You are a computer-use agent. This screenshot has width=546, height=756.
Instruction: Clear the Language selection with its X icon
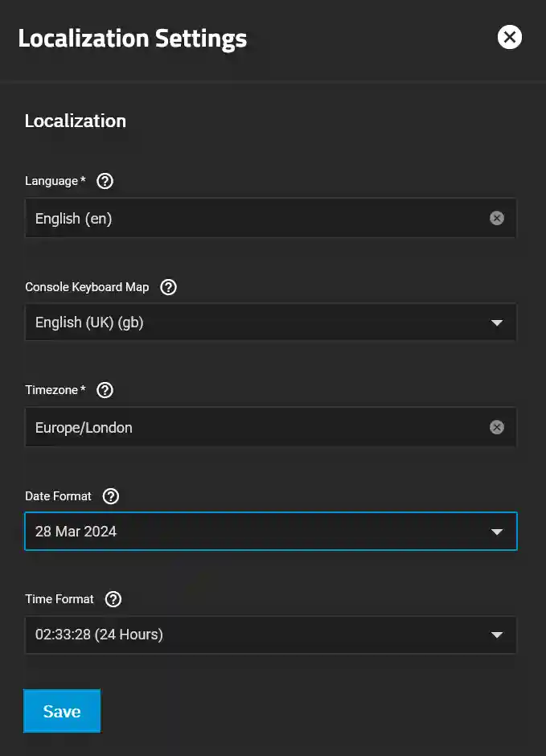496,217
